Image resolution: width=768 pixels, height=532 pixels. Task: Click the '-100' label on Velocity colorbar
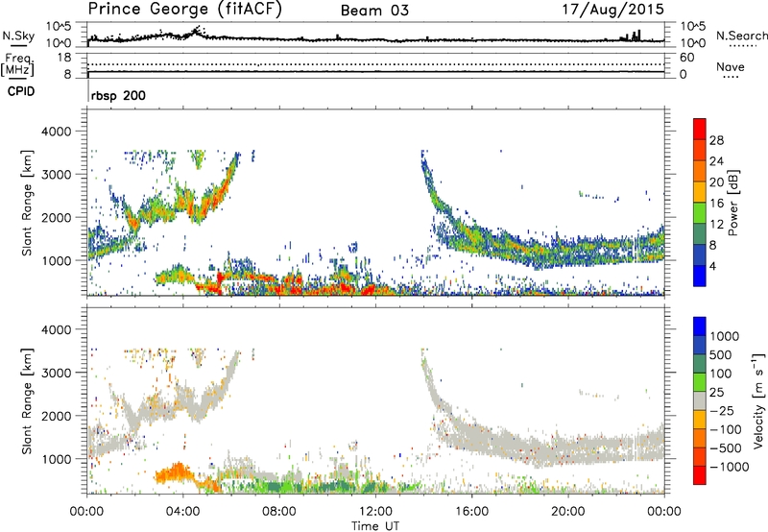[726, 429]
